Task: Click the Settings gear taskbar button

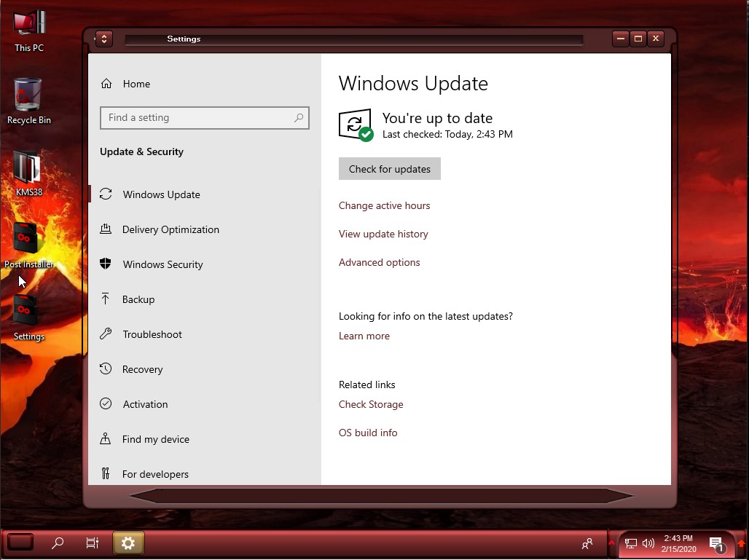Action: click(x=128, y=543)
